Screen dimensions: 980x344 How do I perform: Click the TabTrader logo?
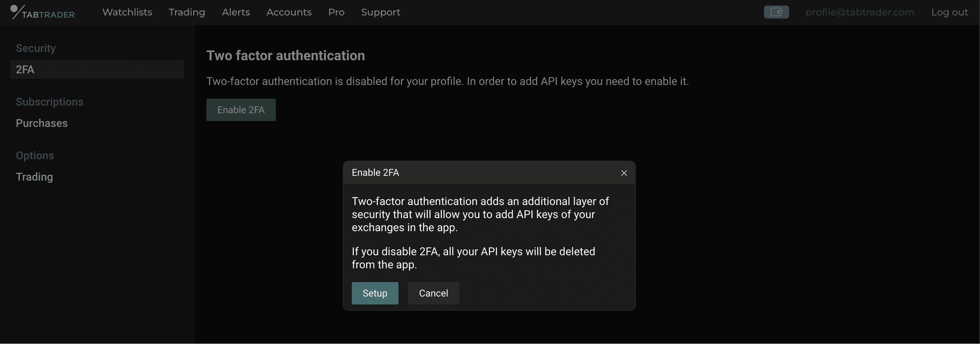pyautogui.click(x=42, y=12)
